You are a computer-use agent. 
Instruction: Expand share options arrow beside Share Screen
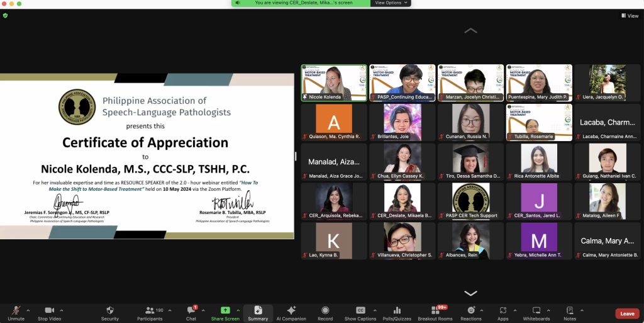(238, 310)
